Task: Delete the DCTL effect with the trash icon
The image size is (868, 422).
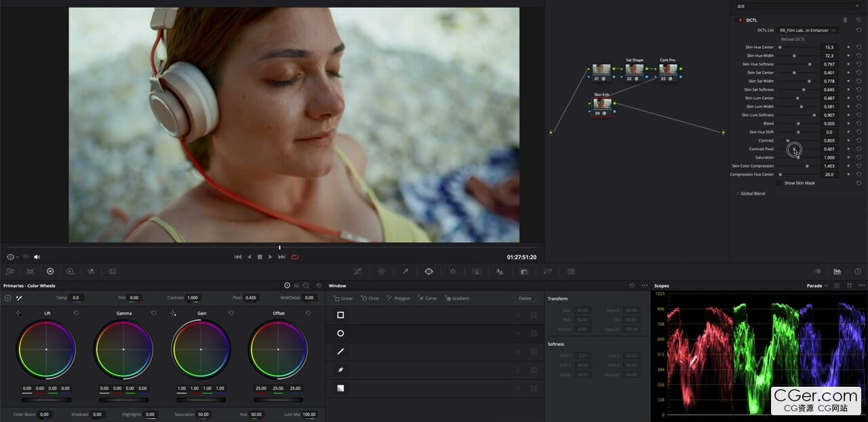Action: [845, 20]
